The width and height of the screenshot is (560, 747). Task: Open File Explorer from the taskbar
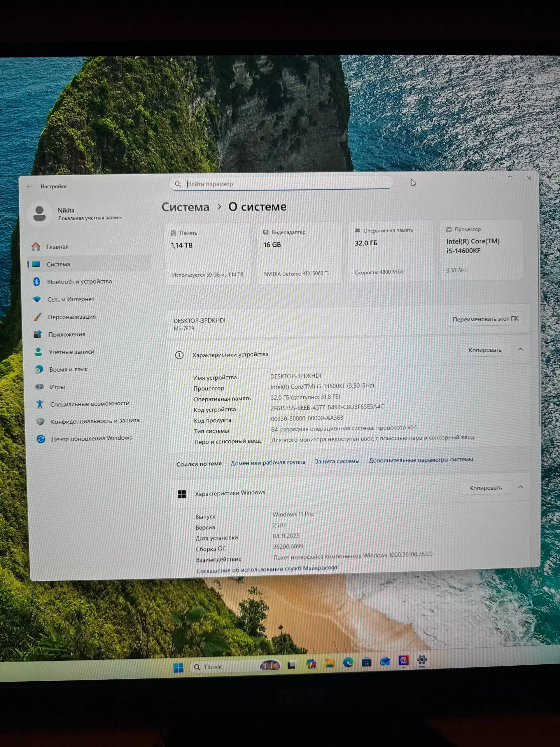(330, 663)
